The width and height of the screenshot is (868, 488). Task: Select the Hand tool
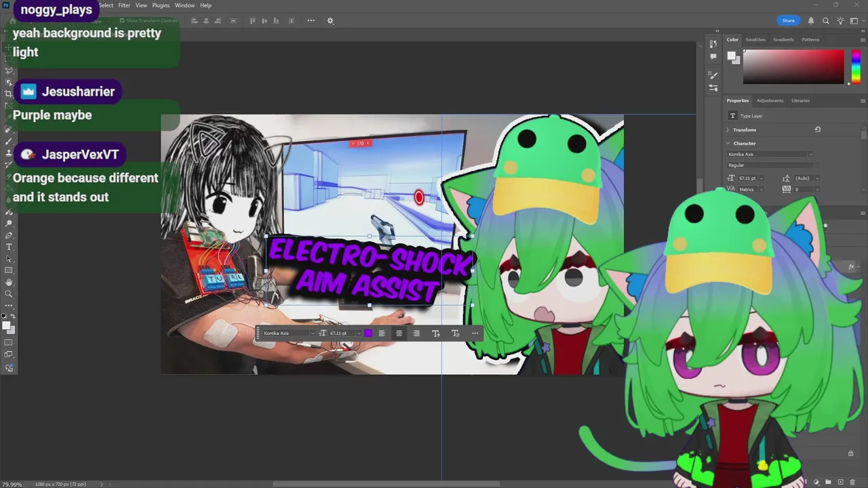pyautogui.click(x=9, y=282)
